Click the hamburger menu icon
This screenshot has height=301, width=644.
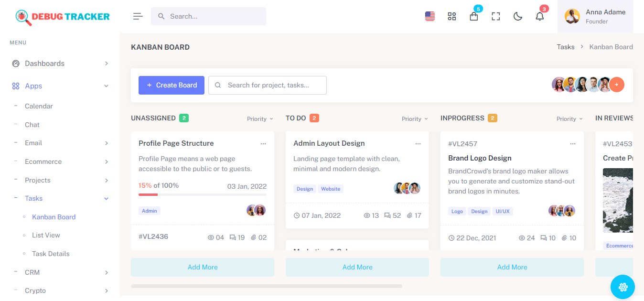(x=138, y=16)
